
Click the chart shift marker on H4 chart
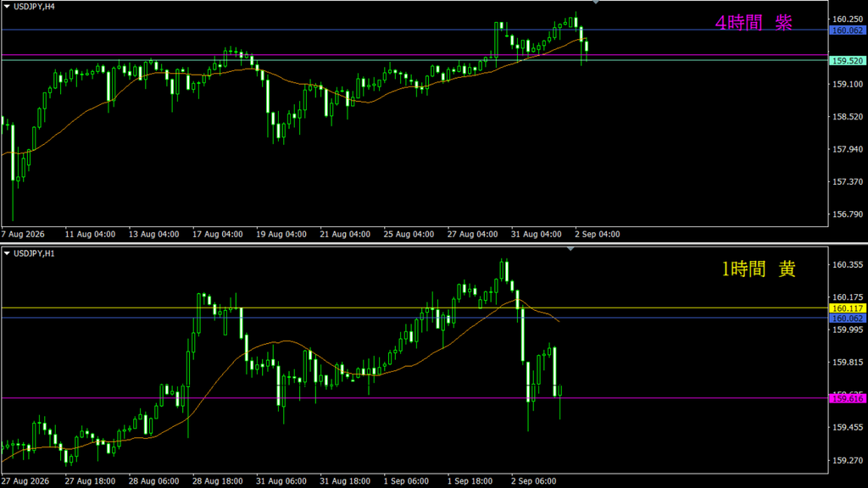pos(596,3)
